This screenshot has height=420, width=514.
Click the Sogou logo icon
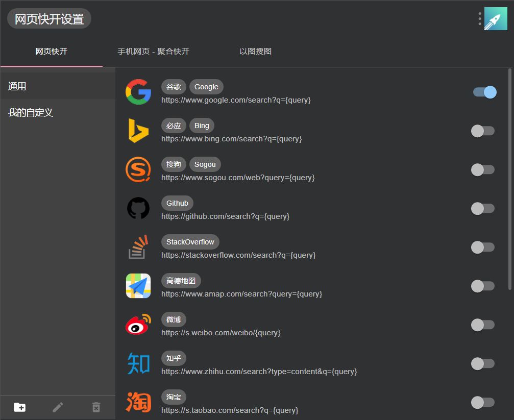point(138,169)
